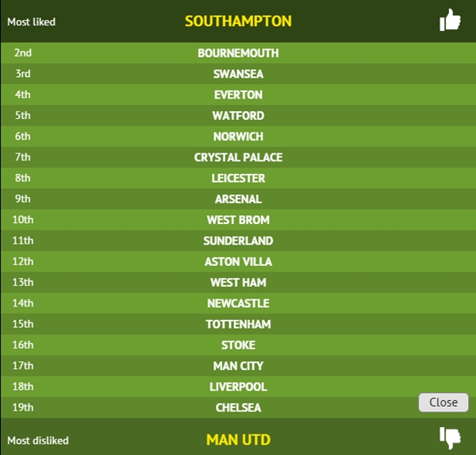
Task: Click the Everton entry
Action: (238, 94)
